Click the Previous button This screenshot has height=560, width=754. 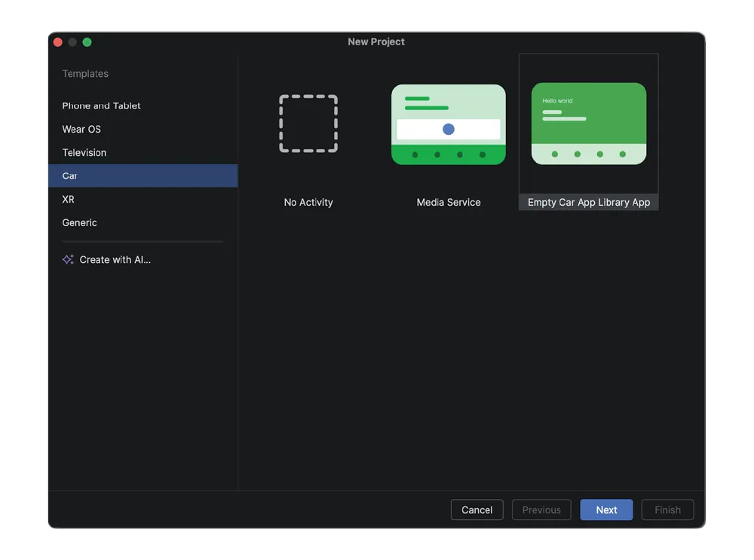[541, 510]
